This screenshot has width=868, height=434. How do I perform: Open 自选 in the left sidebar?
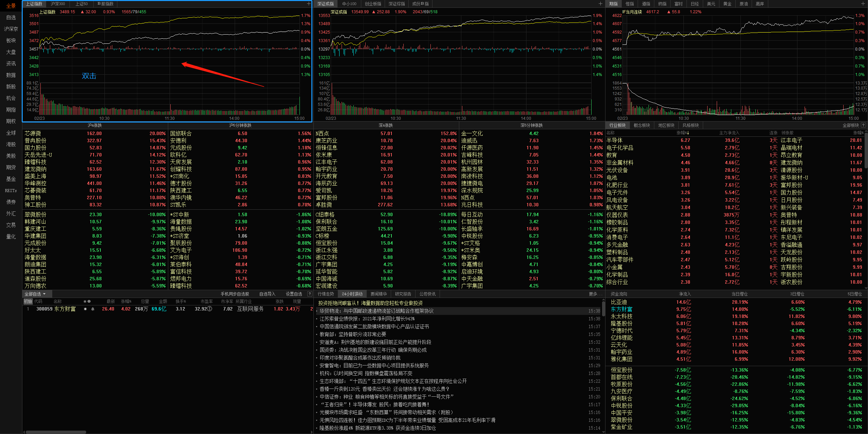coord(11,17)
